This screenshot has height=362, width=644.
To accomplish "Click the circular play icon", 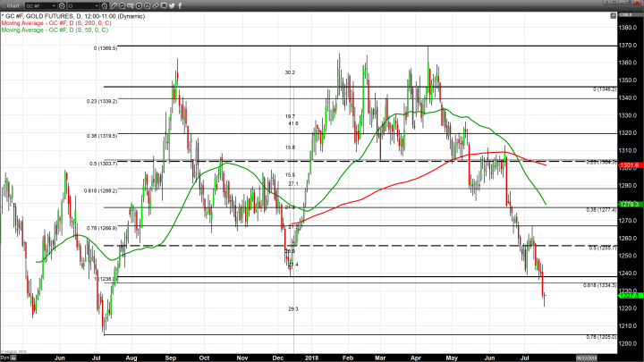I will [139, 5].
